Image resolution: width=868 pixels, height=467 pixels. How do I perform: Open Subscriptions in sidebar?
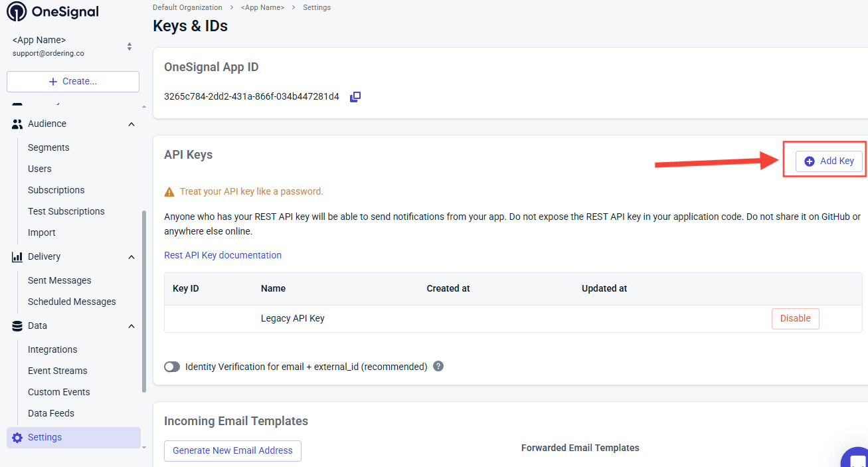(56, 190)
